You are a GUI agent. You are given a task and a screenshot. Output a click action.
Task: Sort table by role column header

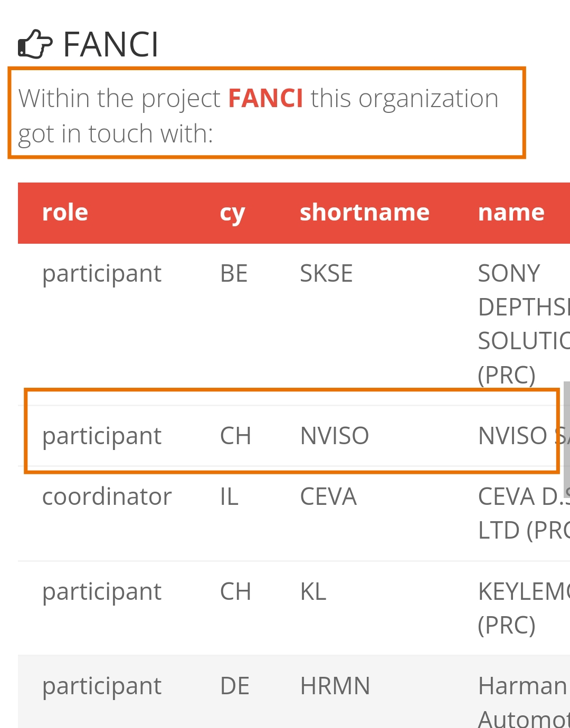coord(65,213)
